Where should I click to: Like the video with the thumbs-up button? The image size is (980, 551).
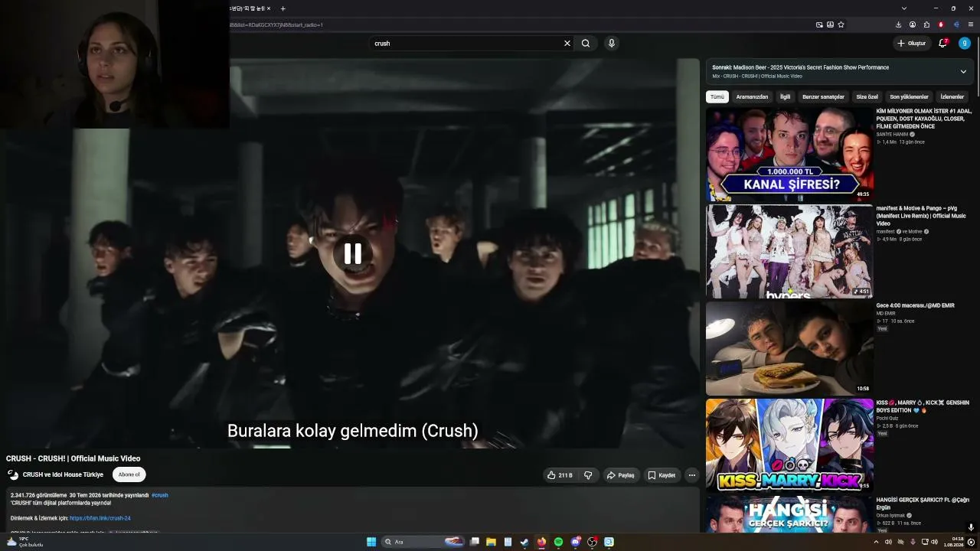(x=560, y=475)
